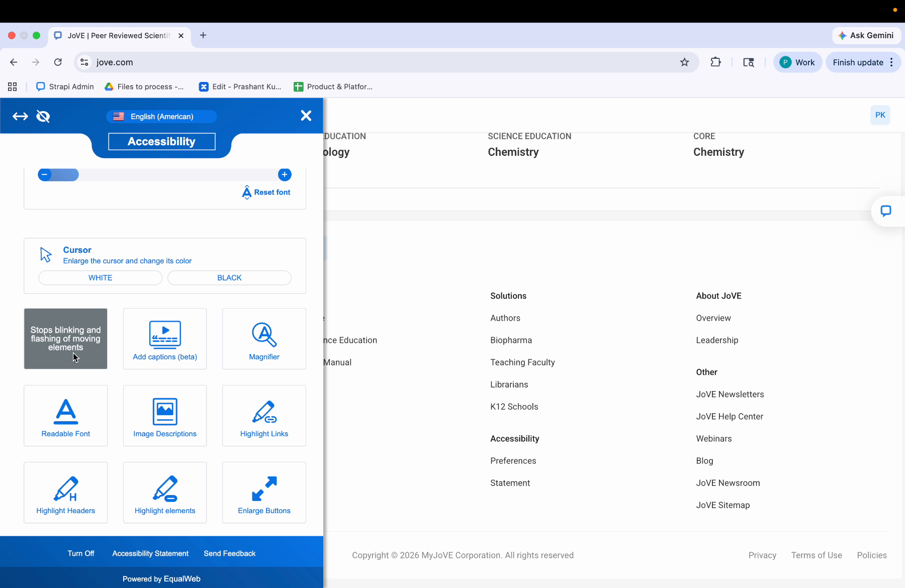Toggle Image Descriptions
Image resolution: width=905 pixels, height=588 pixels.
tap(165, 416)
